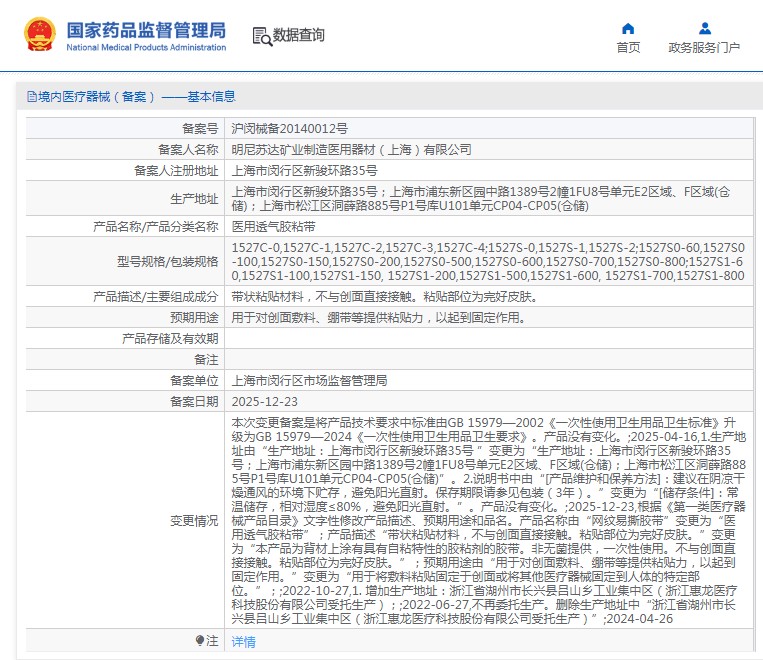
Task: Select record number 沪闵械备20140012号
Action: [x=290, y=128]
